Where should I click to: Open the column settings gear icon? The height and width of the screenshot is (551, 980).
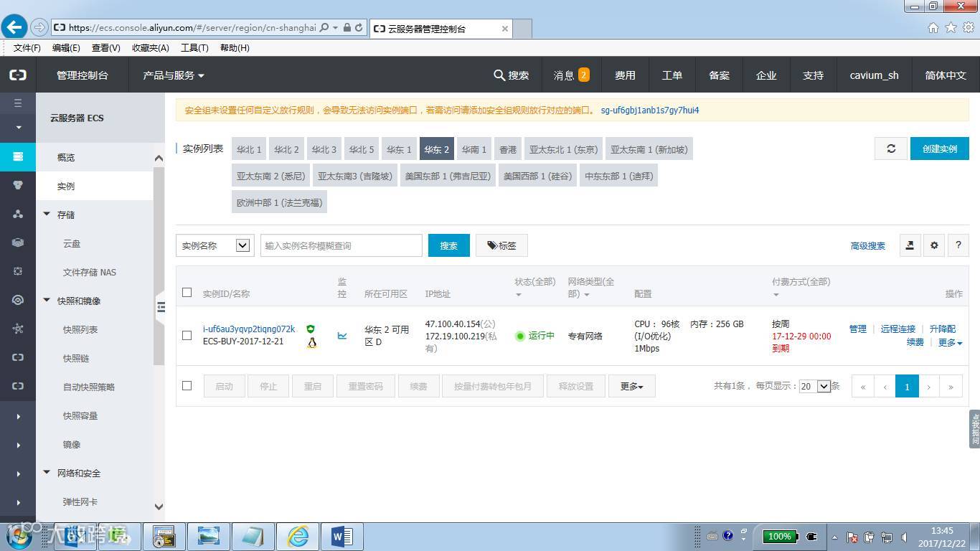(x=934, y=245)
